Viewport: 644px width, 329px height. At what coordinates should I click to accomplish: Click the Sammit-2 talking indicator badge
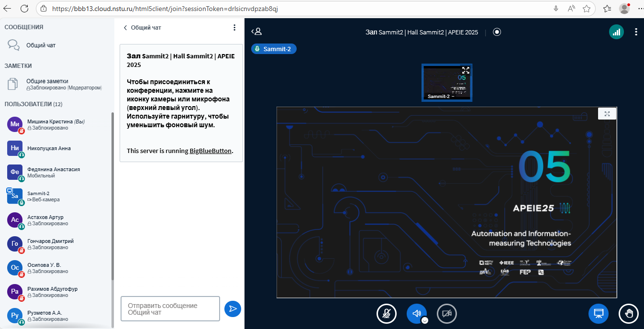pyautogui.click(x=274, y=49)
